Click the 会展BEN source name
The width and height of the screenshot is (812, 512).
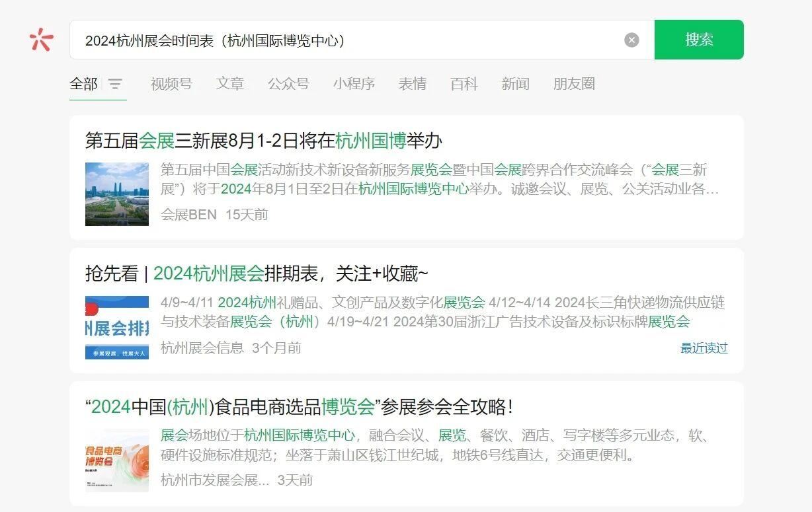188,215
